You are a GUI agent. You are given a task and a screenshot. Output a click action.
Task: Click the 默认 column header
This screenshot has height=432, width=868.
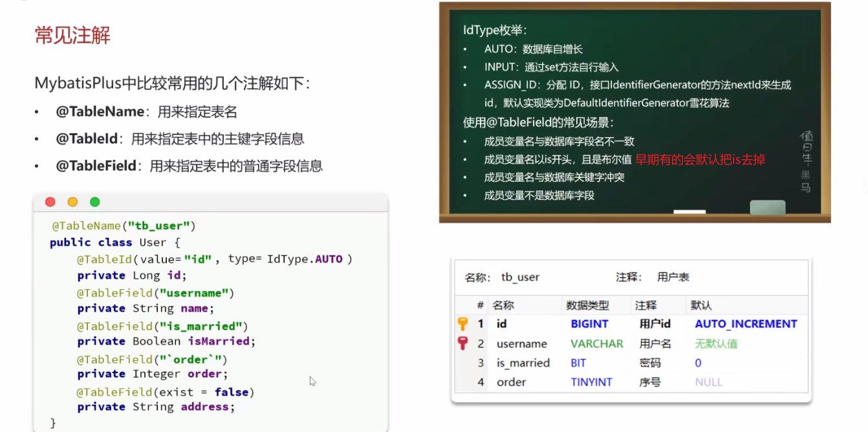(701, 305)
